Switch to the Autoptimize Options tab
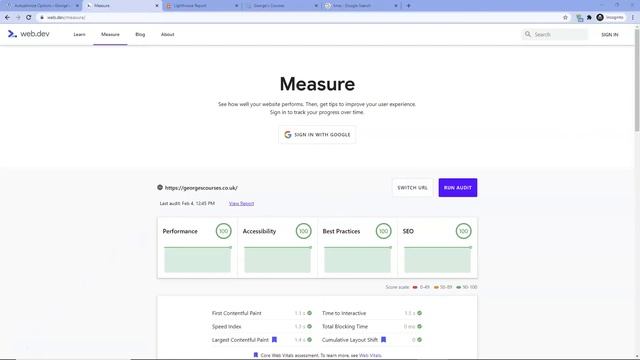Screen dimensions: 640x360 click(43, 6)
